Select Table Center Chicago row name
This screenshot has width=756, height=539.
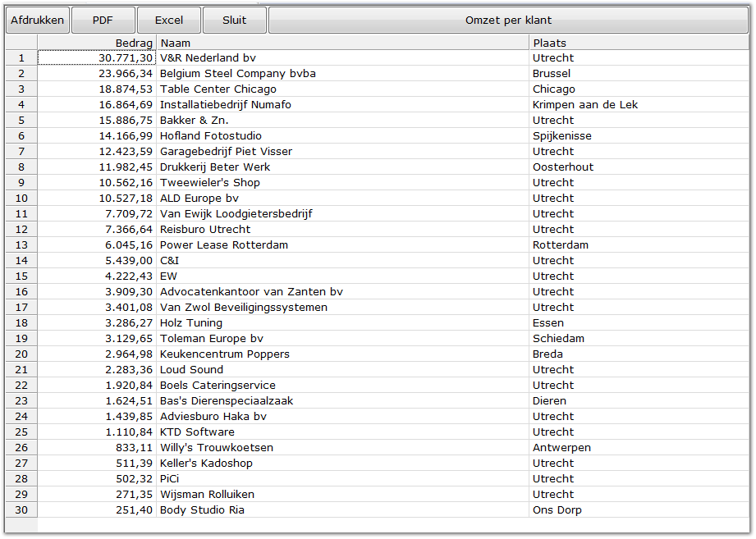343,89
